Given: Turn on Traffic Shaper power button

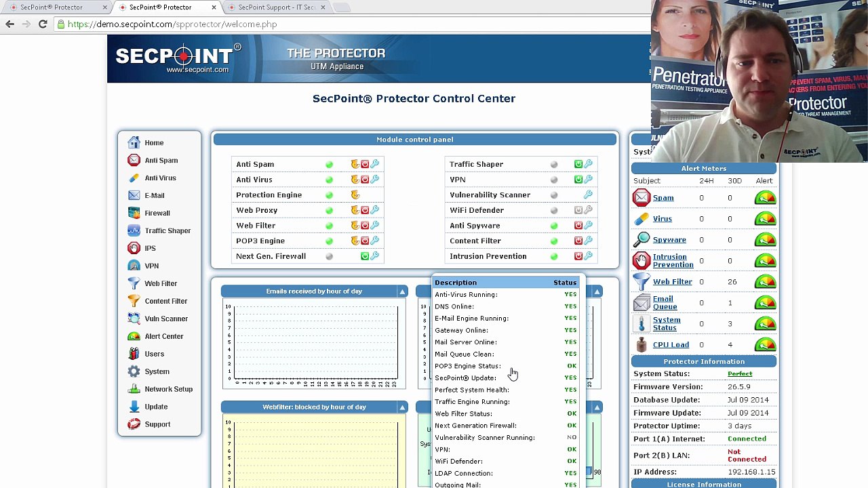Looking at the screenshot, I should [578, 164].
